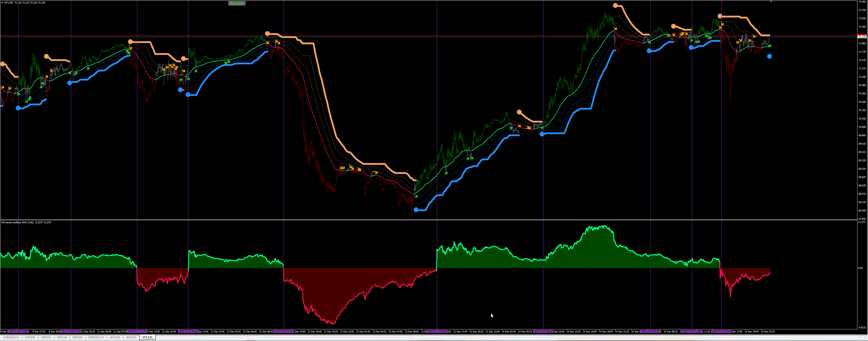Click the orange dot starting the big downtrend
This screenshot has width=868, height=341.
267,33
